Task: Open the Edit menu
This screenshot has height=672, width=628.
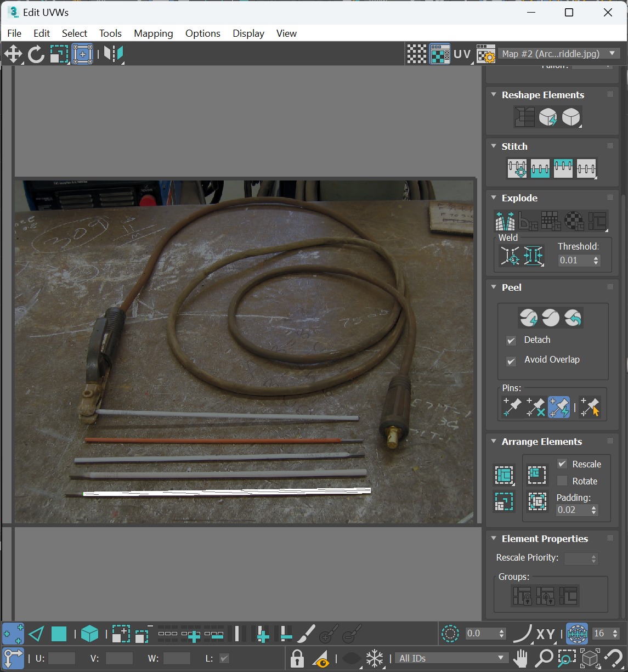Action: tap(42, 33)
